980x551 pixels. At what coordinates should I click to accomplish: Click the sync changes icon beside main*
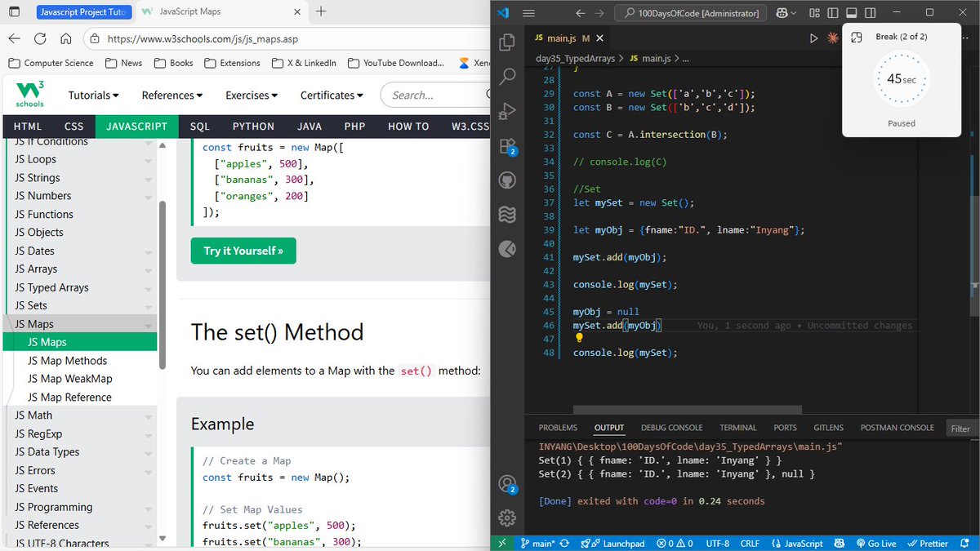click(x=563, y=544)
